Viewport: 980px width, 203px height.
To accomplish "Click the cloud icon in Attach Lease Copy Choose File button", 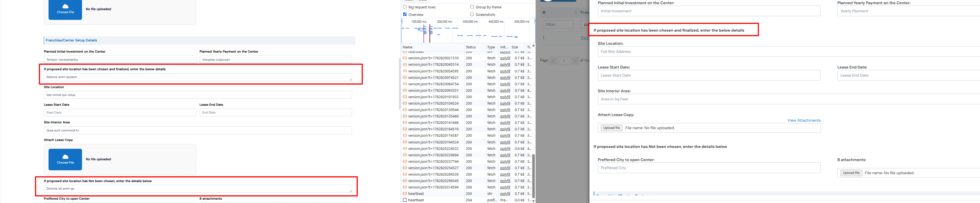I will coord(66,157).
